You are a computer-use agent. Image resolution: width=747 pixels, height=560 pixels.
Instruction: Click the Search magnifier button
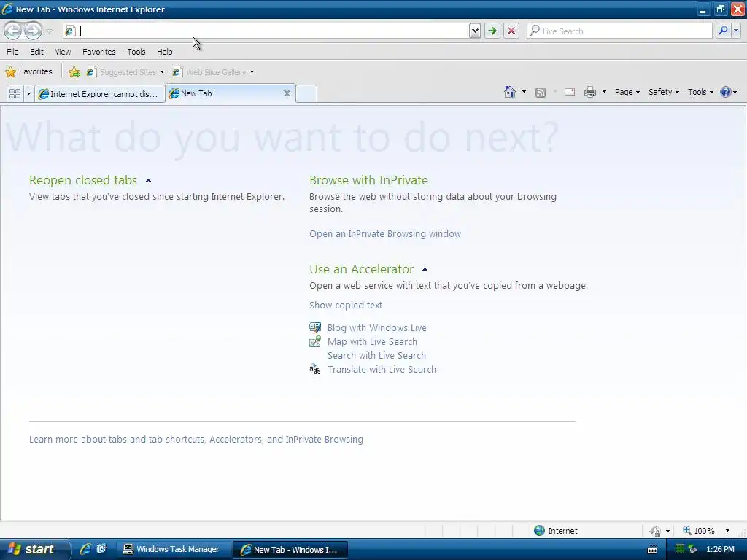[723, 31]
